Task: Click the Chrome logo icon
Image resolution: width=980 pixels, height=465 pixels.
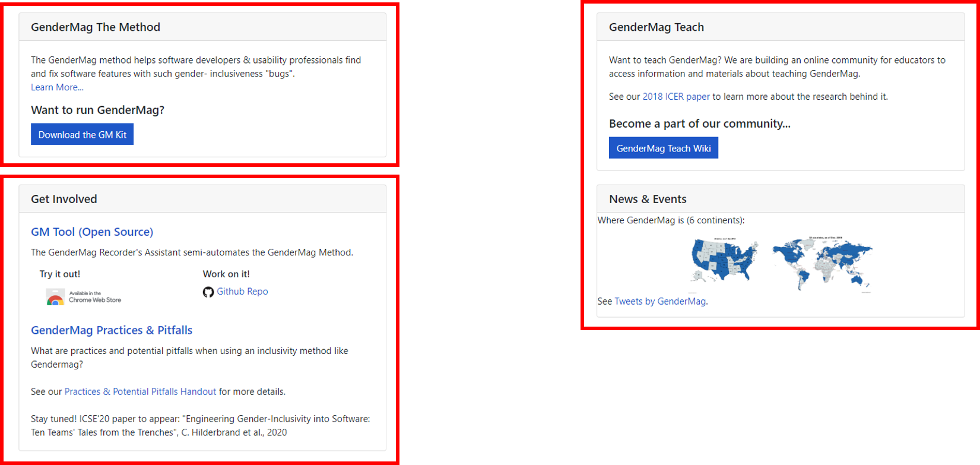Action: tap(55, 297)
